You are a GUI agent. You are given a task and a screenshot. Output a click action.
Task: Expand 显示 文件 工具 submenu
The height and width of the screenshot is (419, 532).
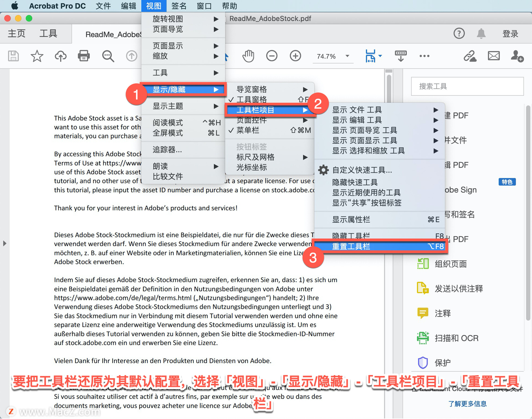pos(380,110)
